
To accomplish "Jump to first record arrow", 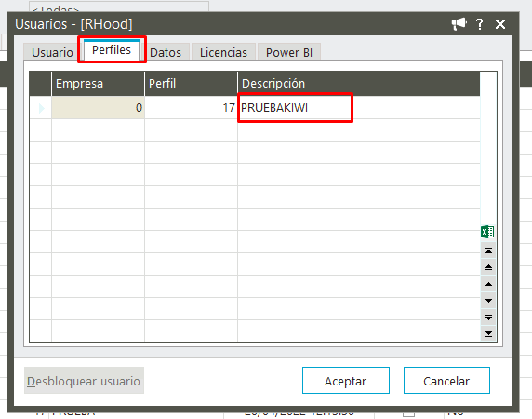I will [x=488, y=250].
